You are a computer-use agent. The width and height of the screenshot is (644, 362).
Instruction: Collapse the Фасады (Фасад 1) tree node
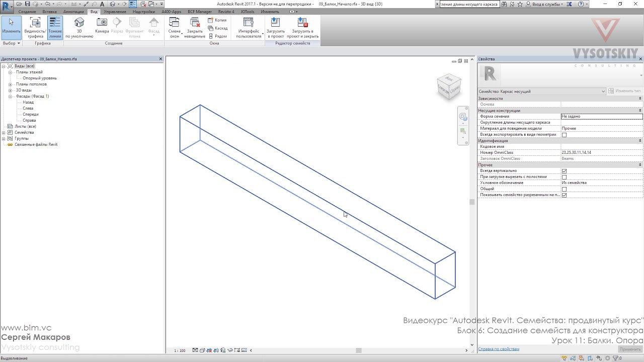tap(10, 96)
